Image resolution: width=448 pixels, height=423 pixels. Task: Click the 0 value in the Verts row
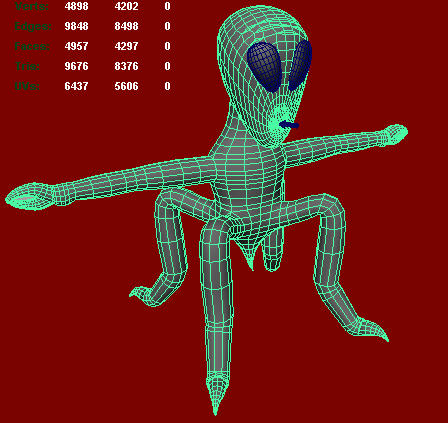pos(167,6)
